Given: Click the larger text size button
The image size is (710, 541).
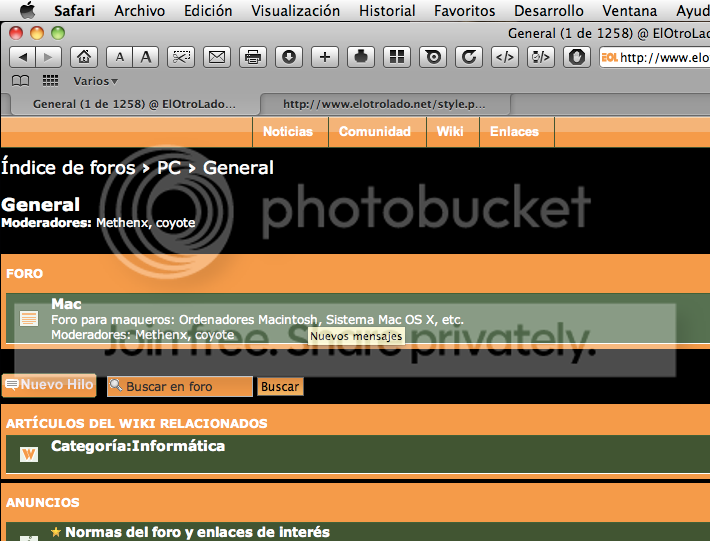Looking at the screenshot, I should point(147,57).
